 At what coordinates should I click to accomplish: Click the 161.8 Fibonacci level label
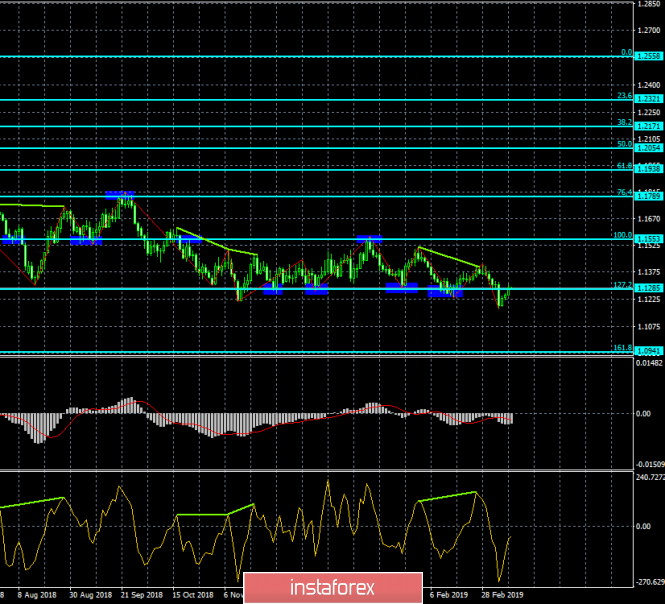coord(623,348)
